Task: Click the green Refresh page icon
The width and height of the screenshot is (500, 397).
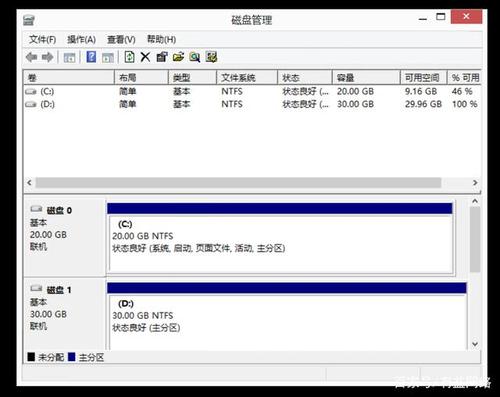Action: (x=129, y=57)
